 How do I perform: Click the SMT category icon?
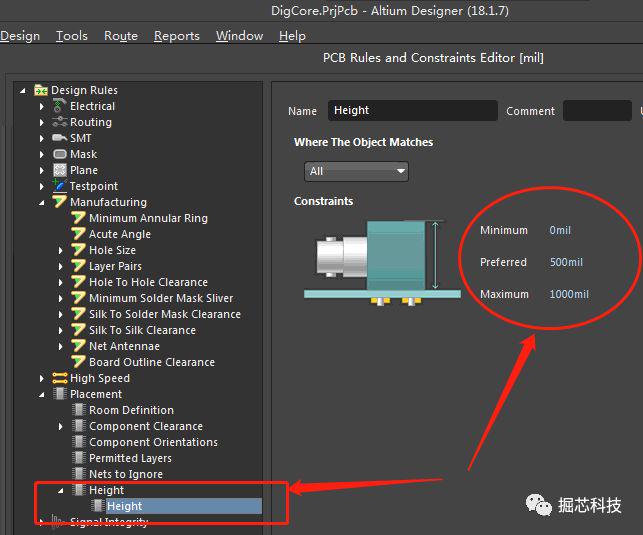pos(60,138)
